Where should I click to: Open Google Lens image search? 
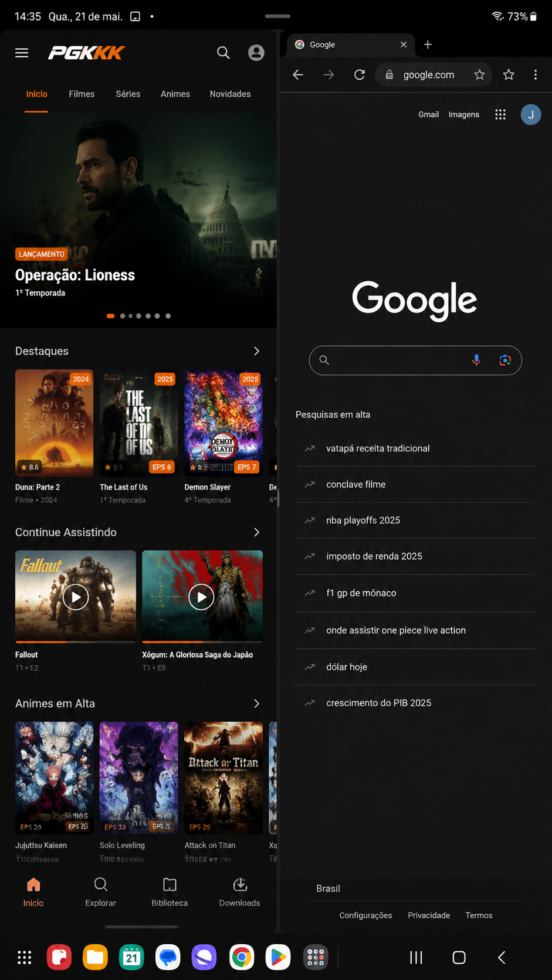pos(505,360)
